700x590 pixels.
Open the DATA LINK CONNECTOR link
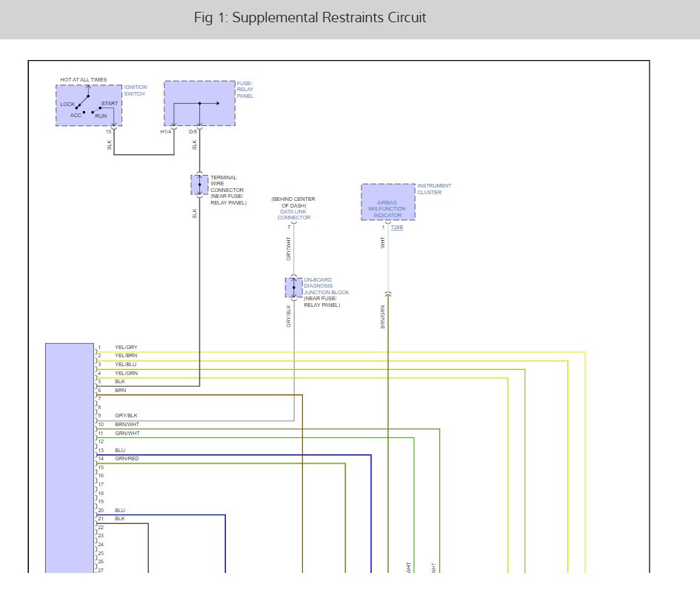point(294,215)
